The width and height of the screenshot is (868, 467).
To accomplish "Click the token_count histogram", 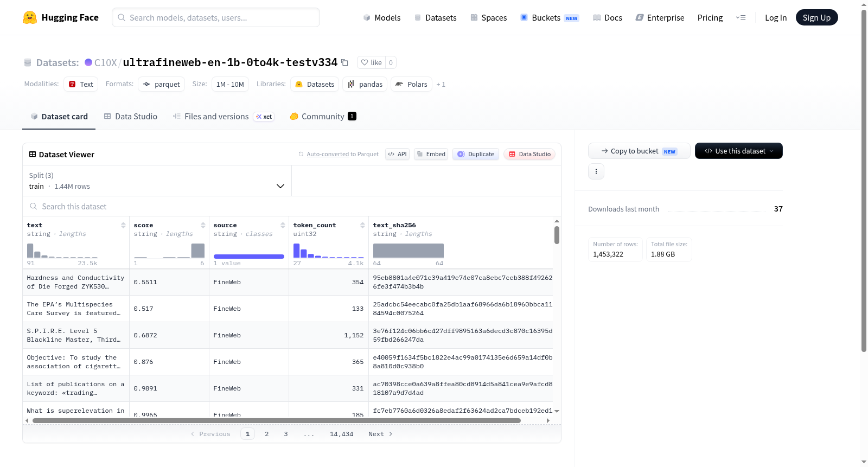I will pyautogui.click(x=329, y=250).
